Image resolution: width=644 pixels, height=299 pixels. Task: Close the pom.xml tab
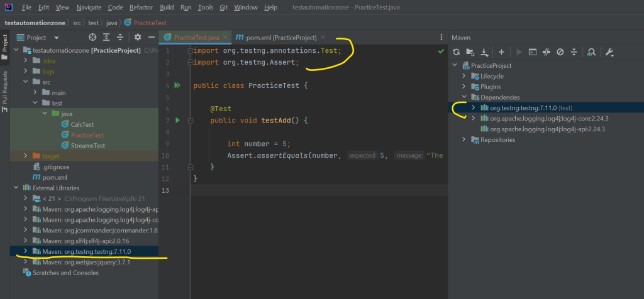pyautogui.click(x=323, y=37)
